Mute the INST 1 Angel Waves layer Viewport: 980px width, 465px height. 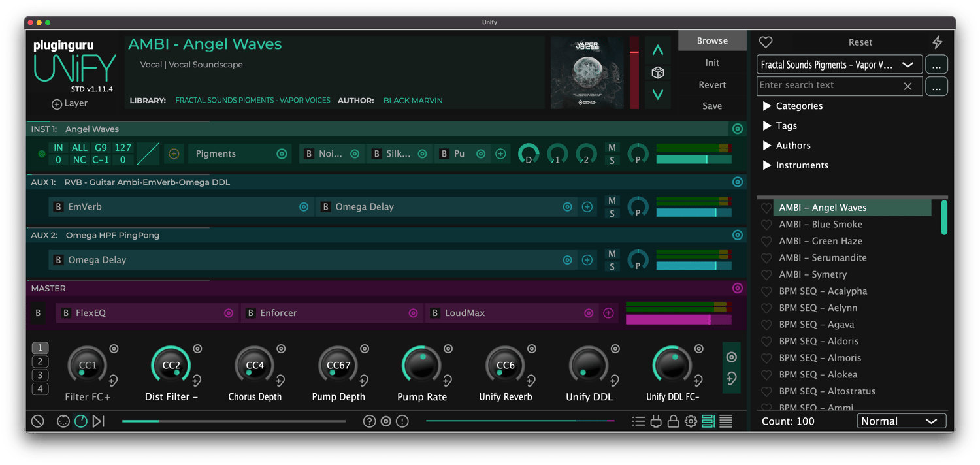click(x=612, y=148)
